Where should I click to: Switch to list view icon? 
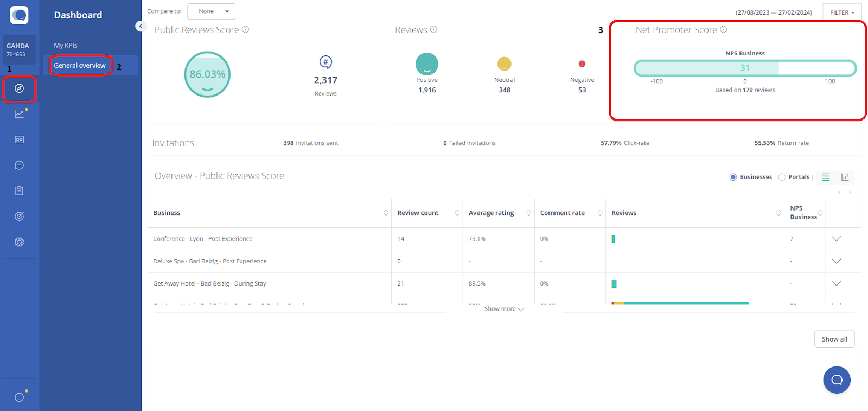click(x=826, y=177)
